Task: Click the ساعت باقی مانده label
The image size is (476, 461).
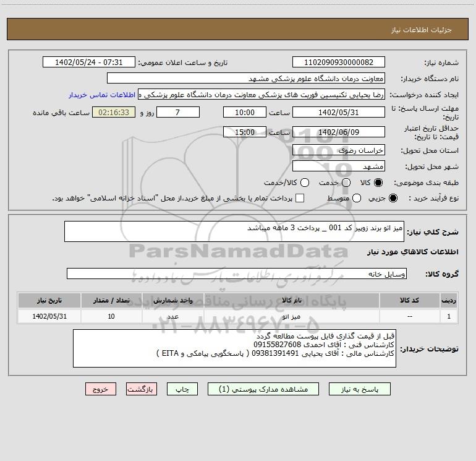Action: 61,113
